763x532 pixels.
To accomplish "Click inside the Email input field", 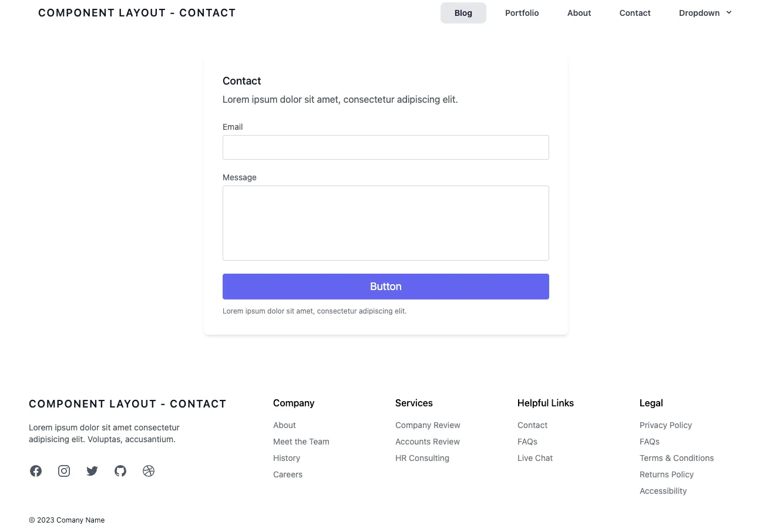I will (x=385, y=147).
